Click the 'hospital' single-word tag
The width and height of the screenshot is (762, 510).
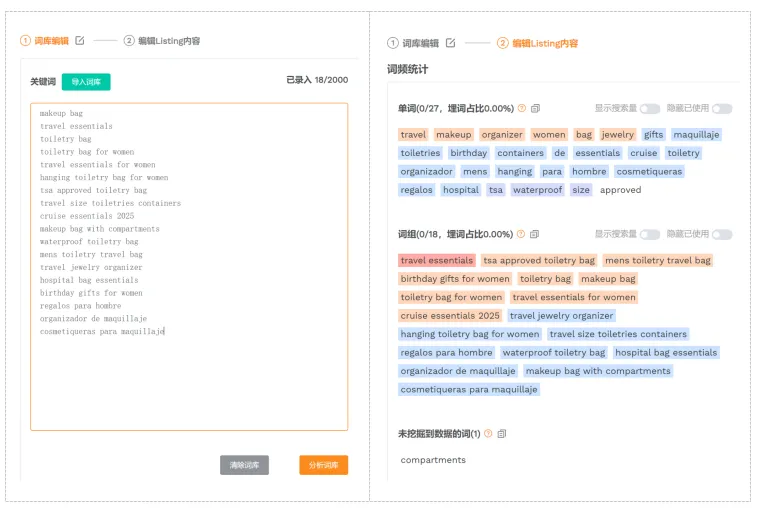pos(461,190)
